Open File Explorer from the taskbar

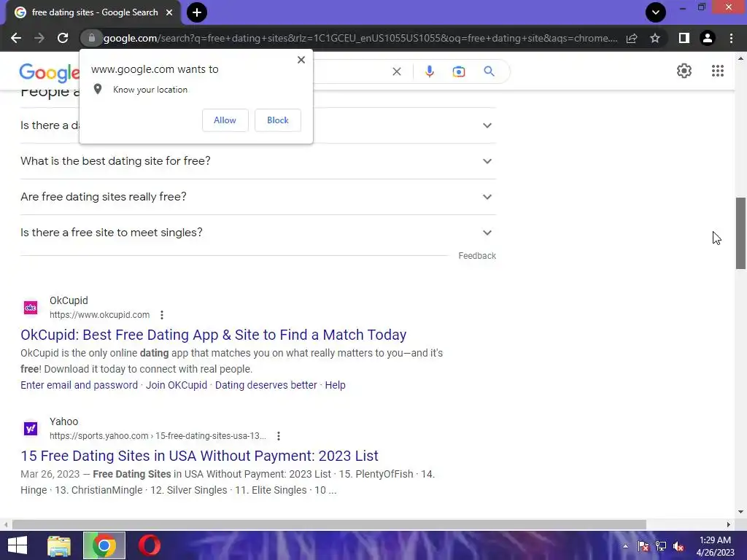59,545
